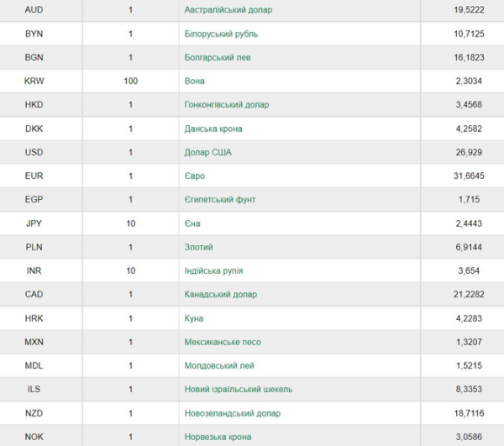
Task: Click the Норвезька крона link
Action: pos(218,437)
